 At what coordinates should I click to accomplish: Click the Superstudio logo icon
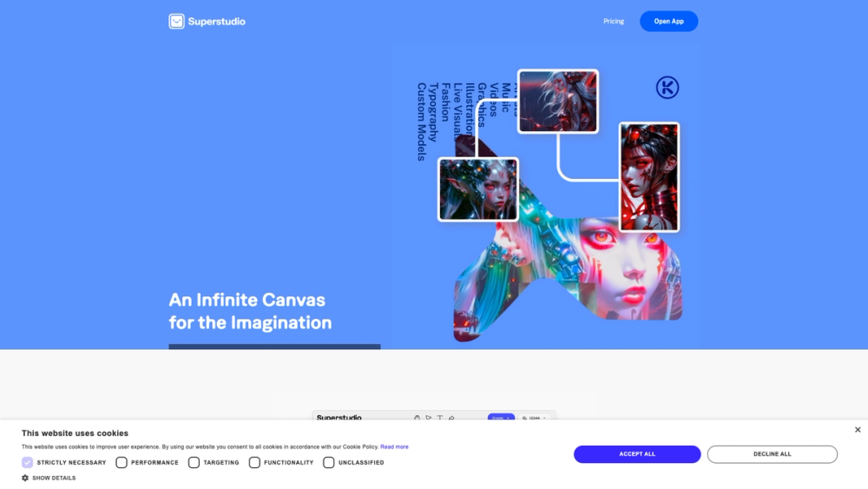176,21
